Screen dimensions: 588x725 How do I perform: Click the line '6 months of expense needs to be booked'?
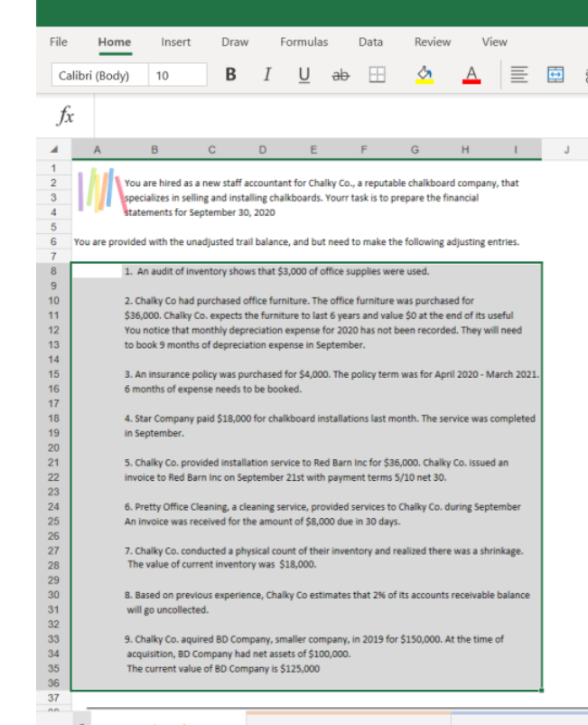[212, 390]
